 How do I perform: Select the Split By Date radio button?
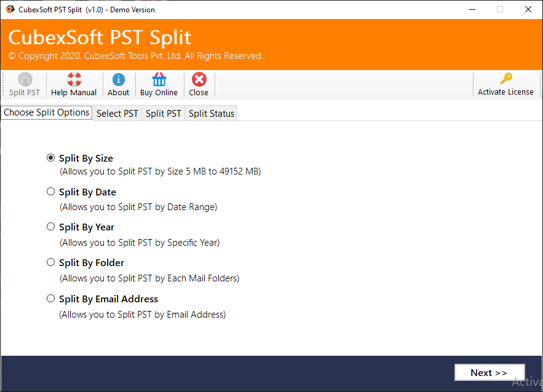point(50,191)
